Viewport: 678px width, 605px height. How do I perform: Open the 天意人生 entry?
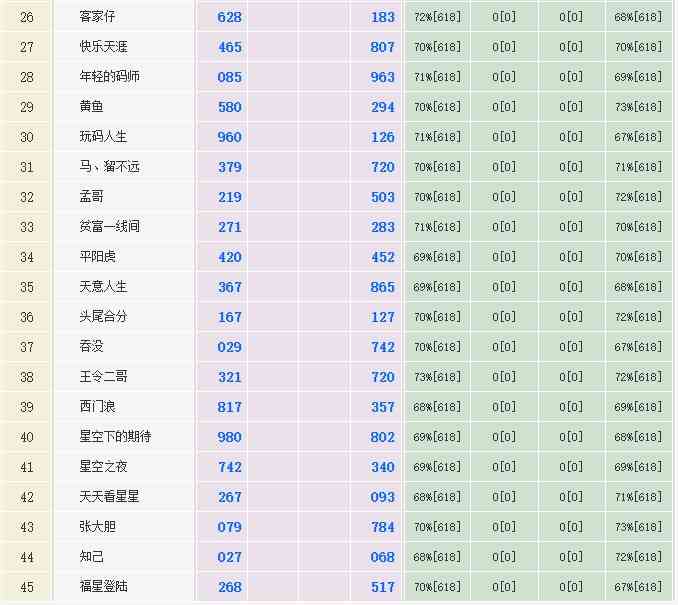(104, 287)
